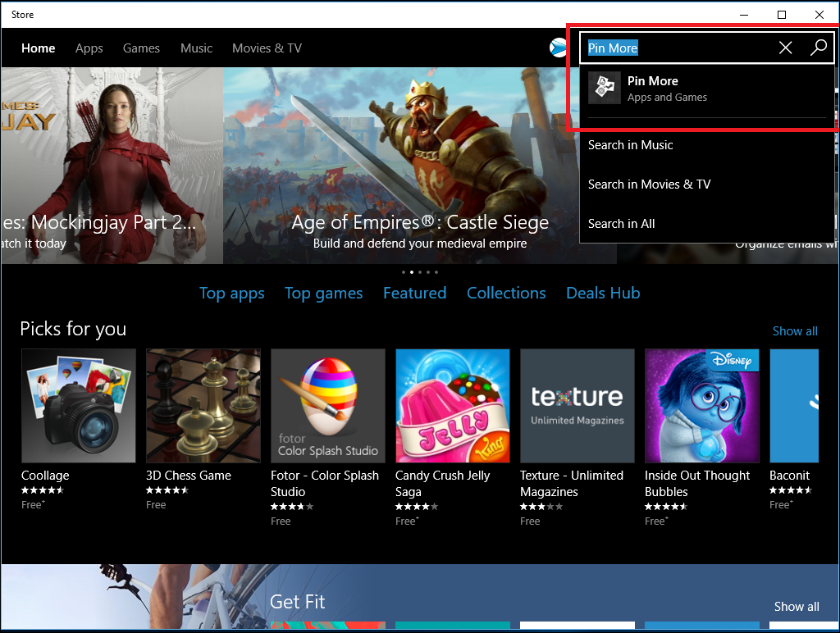Open the Inside Out Thought Bubbles tile
The height and width of the screenshot is (633, 840).
pos(702,406)
